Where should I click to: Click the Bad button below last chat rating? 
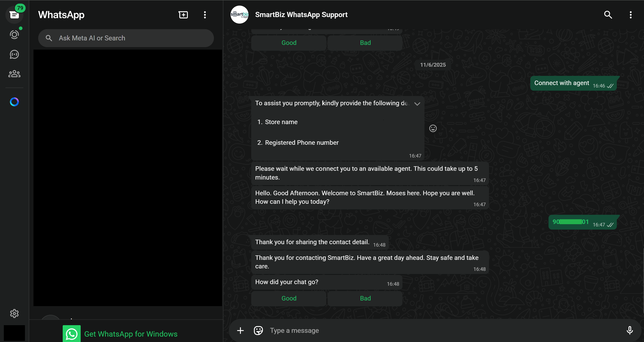click(365, 298)
